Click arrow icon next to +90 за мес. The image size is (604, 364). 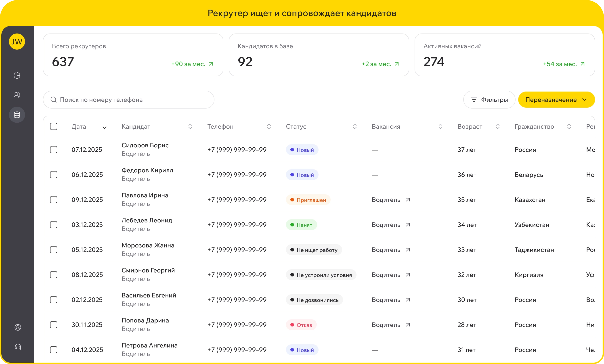coord(211,64)
